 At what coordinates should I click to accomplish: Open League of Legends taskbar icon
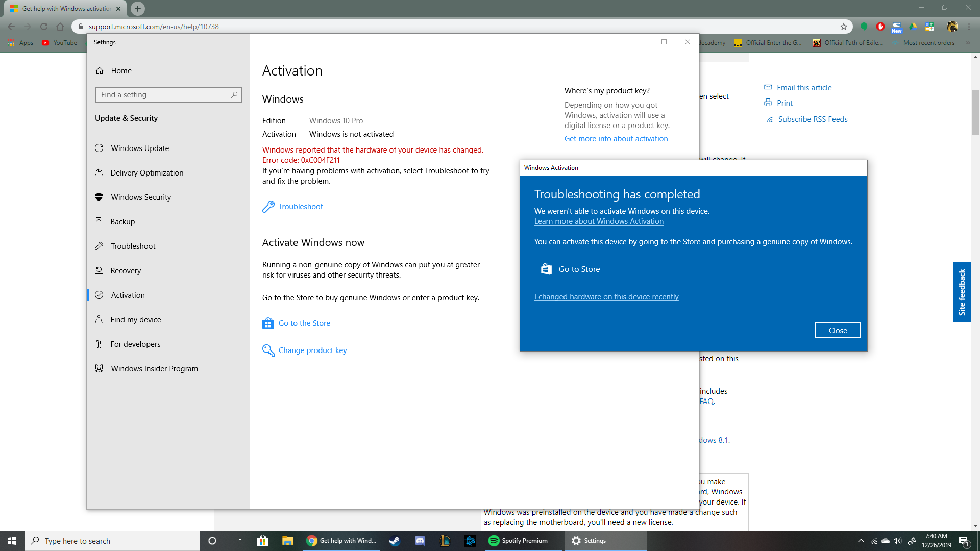[445, 541]
